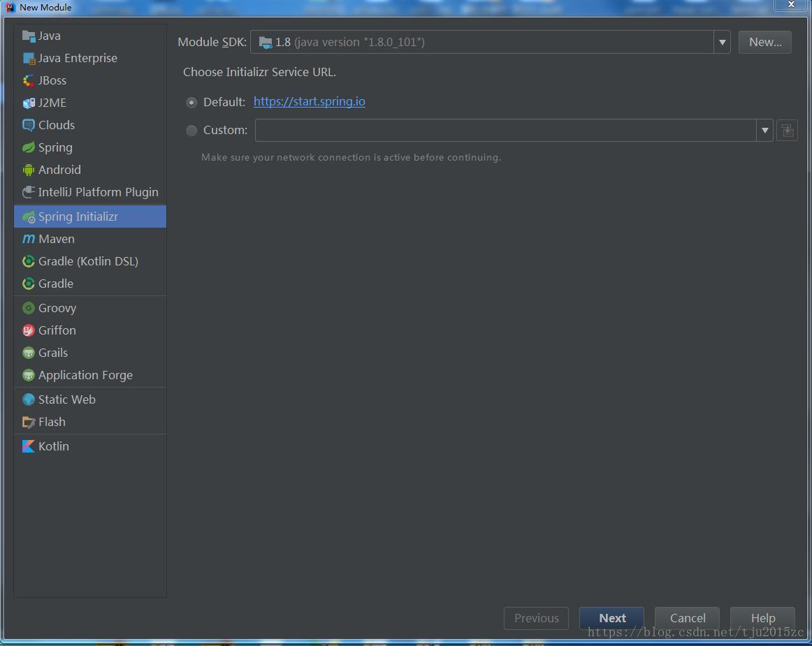The width and height of the screenshot is (812, 646).
Task: Select the plain Gradle entry
Action: 90,284
